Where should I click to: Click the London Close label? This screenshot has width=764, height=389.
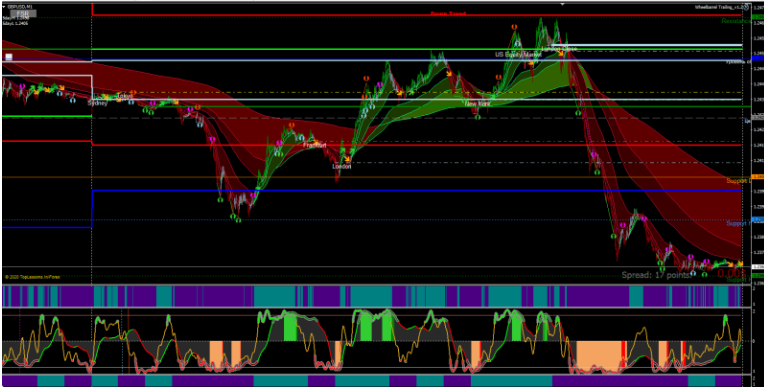pos(559,49)
